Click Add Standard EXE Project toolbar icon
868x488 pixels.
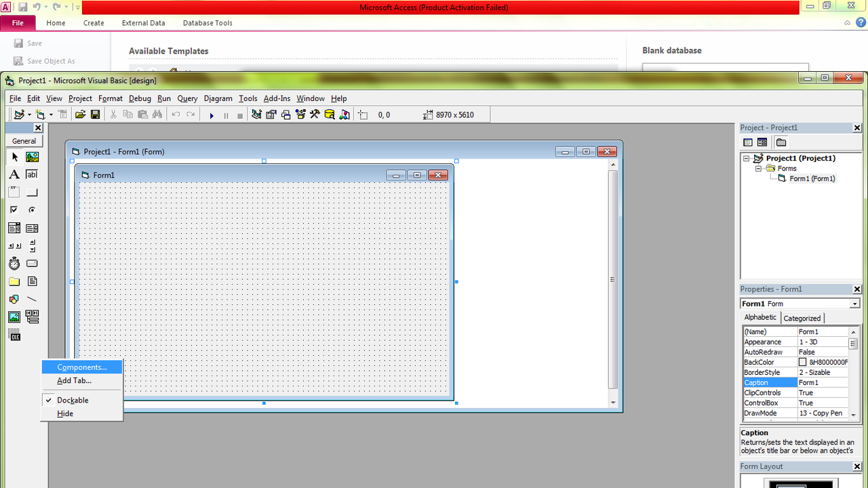[18, 115]
